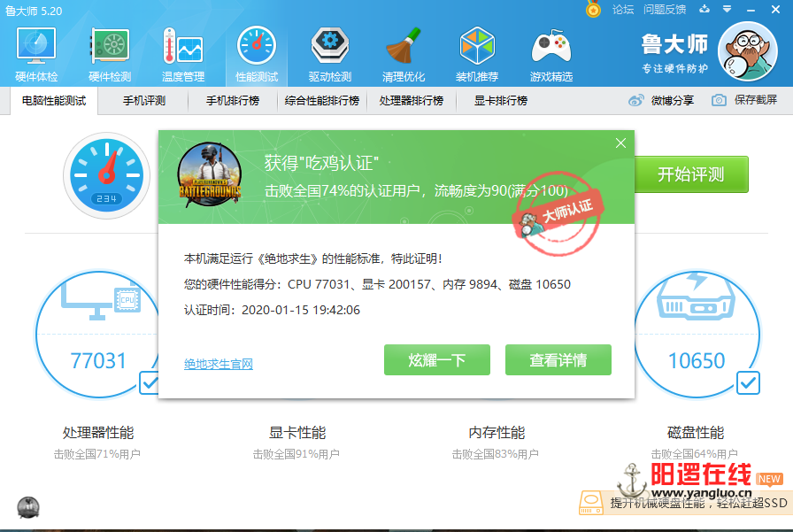This screenshot has height=532, width=793.
Task: Click the 炫耀一下 button
Action: 437,360
